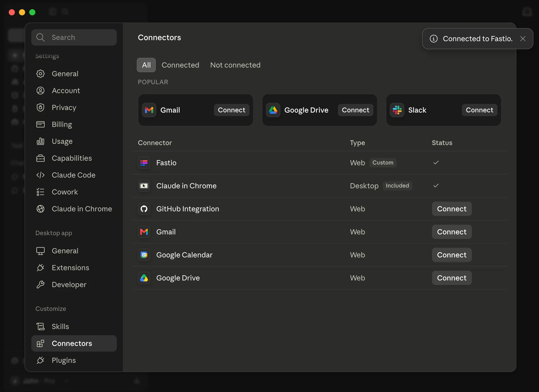Click the Extensions plug icon
This screenshot has width=539, height=392.
[40, 268]
